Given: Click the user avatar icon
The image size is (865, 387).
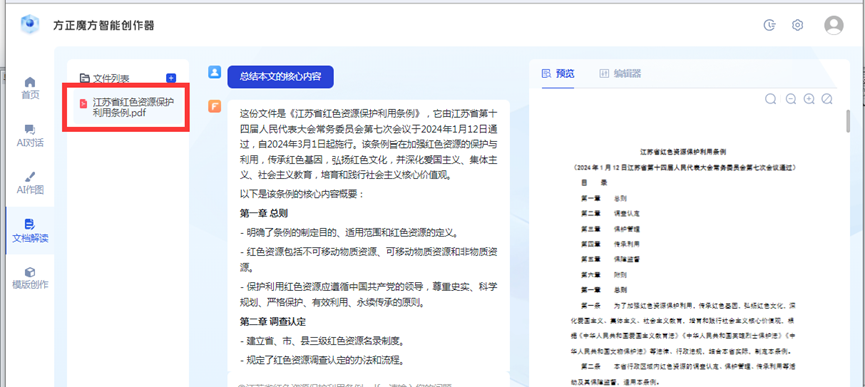Looking at the screenshot, I should (834, 25).
